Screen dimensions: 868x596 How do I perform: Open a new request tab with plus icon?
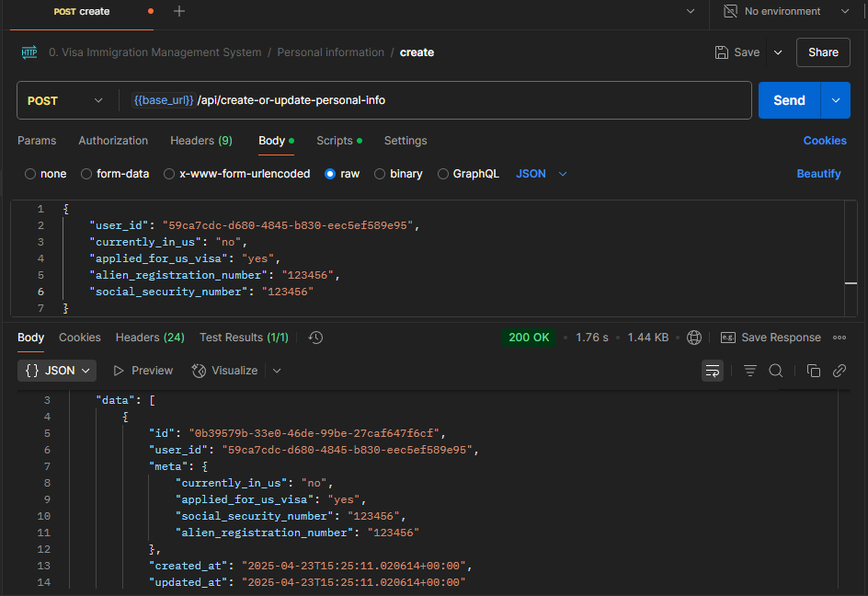[x=178, y=11]
